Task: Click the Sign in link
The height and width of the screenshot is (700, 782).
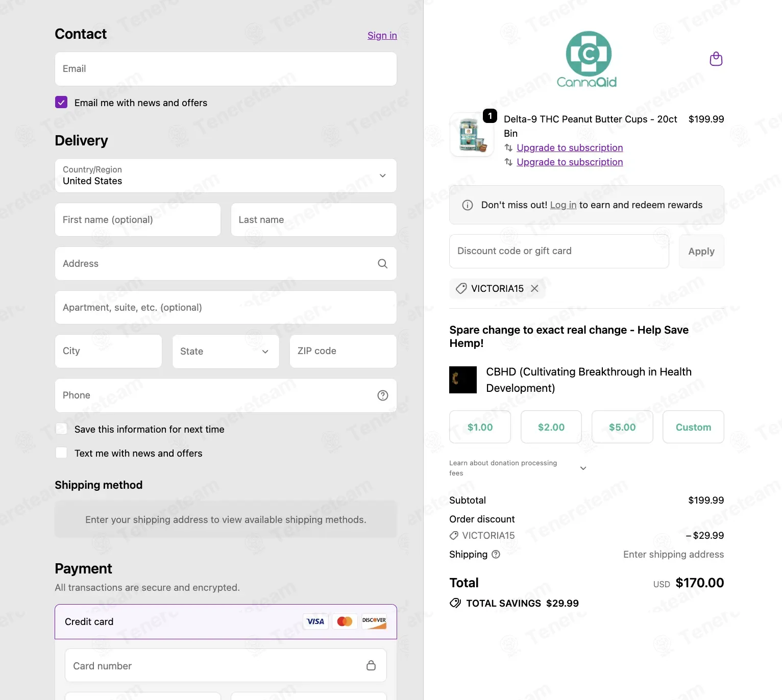Action: pyautogui.click(x=382, y=35)
